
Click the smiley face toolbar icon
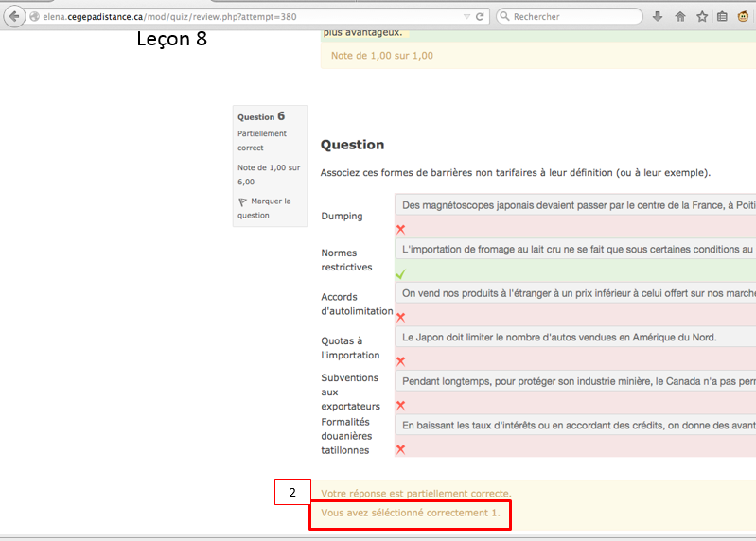click(745, 16)
